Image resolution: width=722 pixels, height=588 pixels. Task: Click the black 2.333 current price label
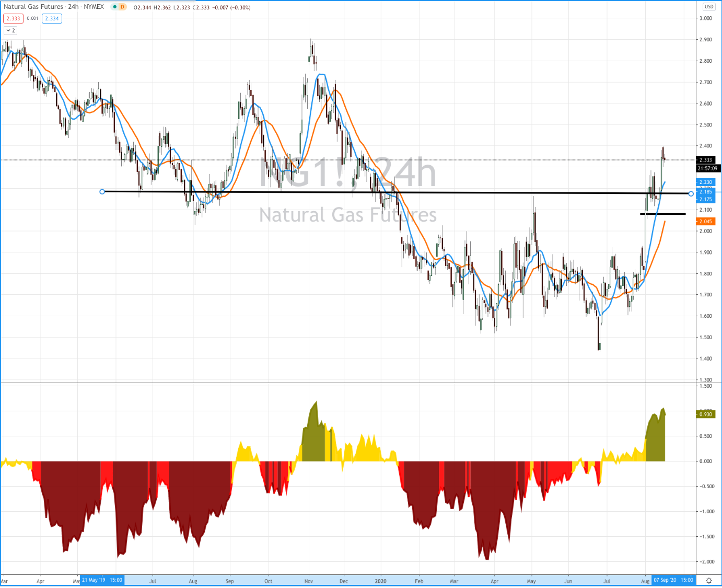706,160
